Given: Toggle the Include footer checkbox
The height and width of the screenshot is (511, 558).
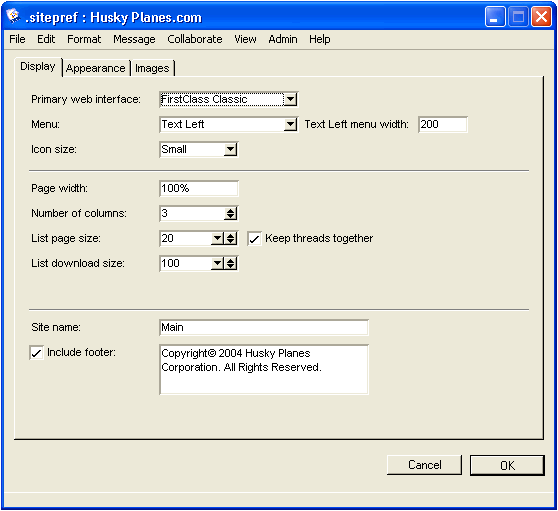Looking at the screenshot, I should [37, 353].
